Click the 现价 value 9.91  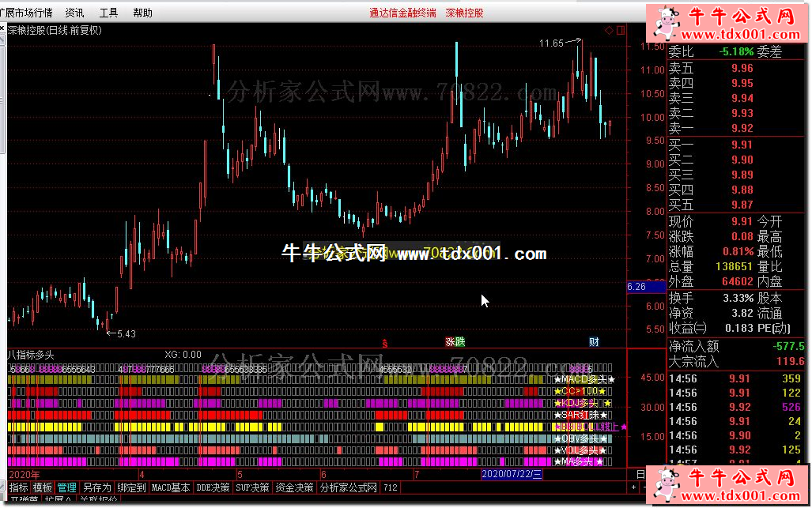(742, 222)
